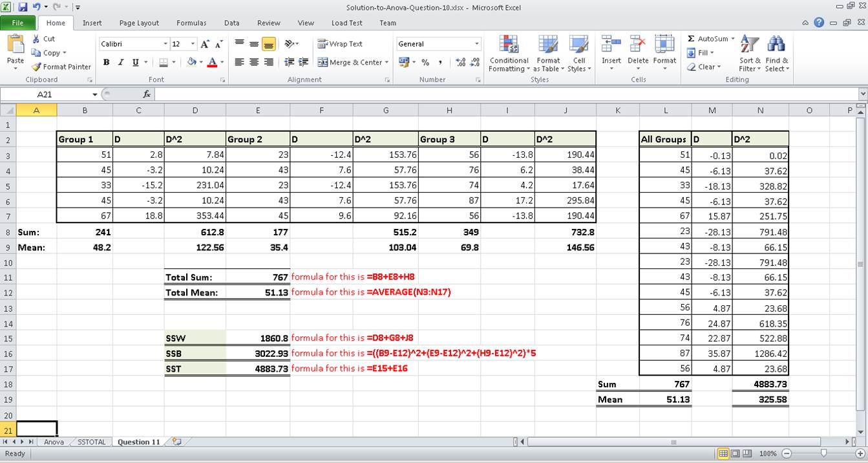Open the Anova sheet tab
Image resolution: width=868 pixels, height=463 pixels.
[54, 442]
